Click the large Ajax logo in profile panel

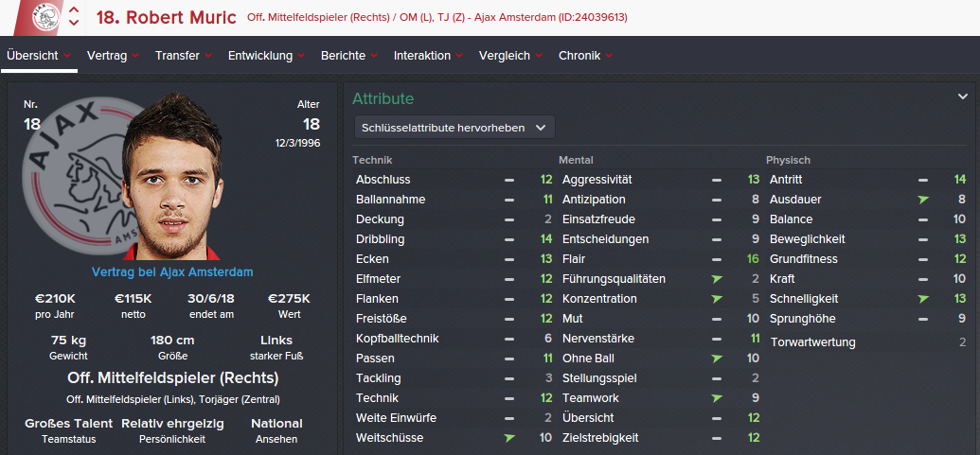point(76,175)
